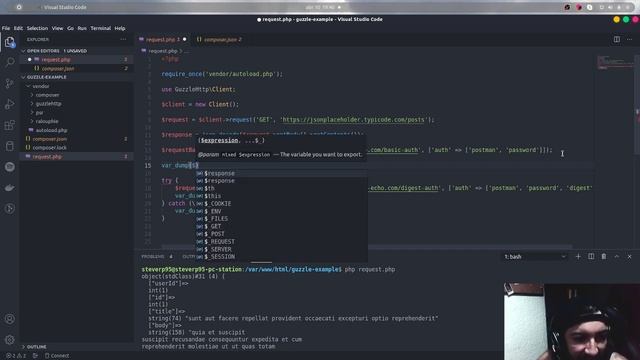Image resolution: width=640 pixels, height=360 pixels.
Task: Pick the $_COOKIE autocomplete suggestion
Action: (x=281, y=203)
